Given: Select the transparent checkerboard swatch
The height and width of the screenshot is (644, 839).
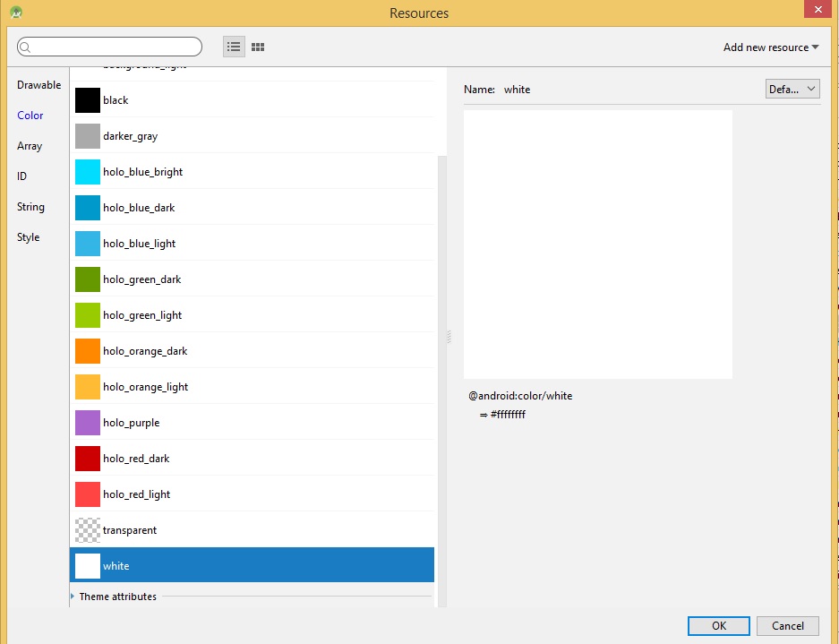Looking at the screenshot, I should [x=88, y=530].
